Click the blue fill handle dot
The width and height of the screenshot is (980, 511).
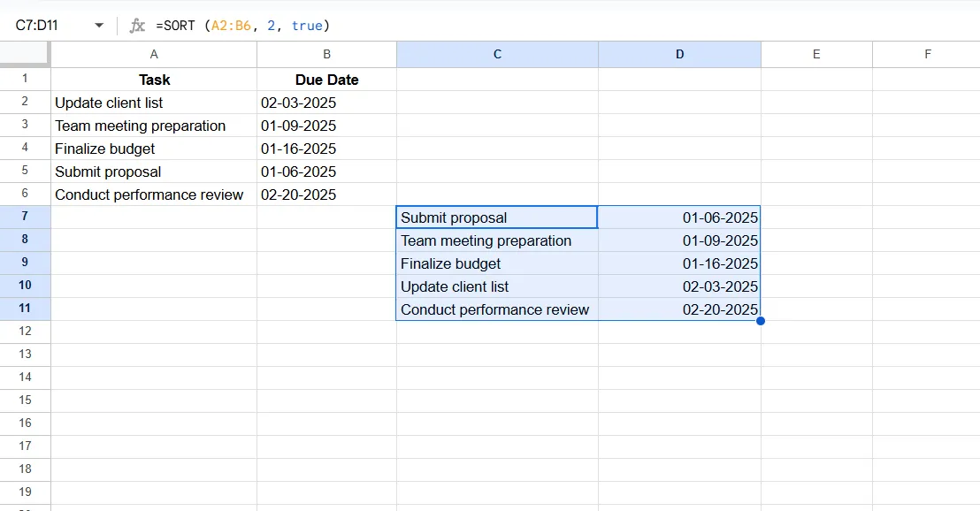tap(761, 321)
